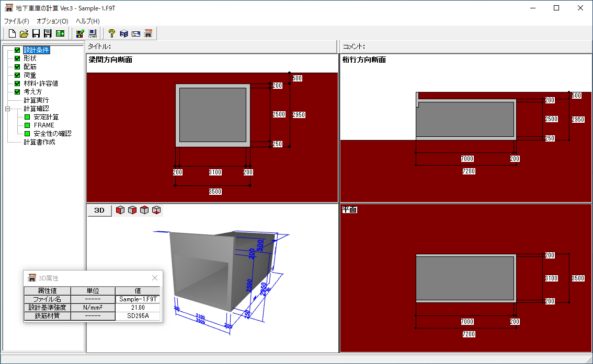Screen dimensions: 593x364
Task: Maximize the application window
Action: click(556, 8)
